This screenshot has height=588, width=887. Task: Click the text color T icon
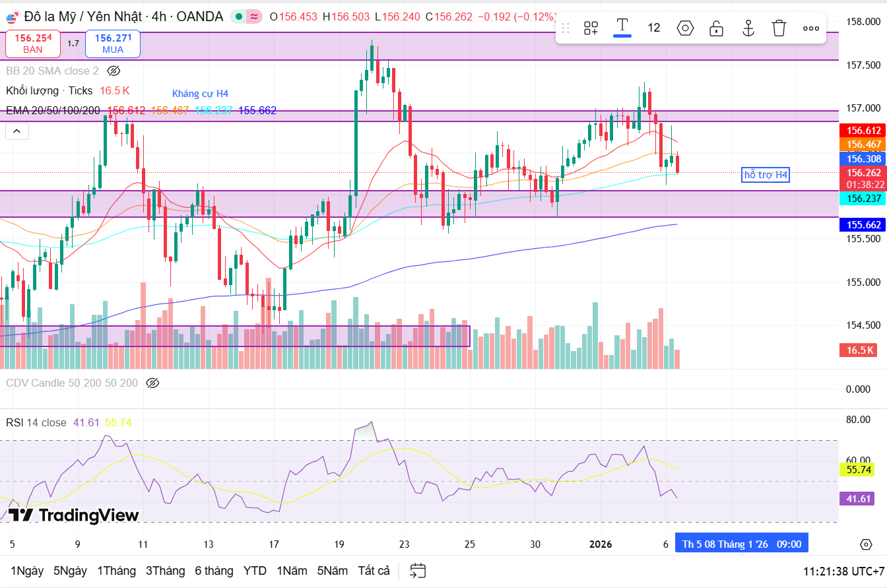[x=621, y=27]
